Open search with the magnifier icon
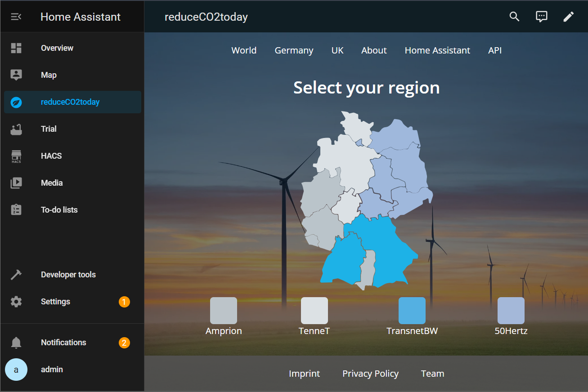The image size is (588, 392). click(x=514, y=17)
